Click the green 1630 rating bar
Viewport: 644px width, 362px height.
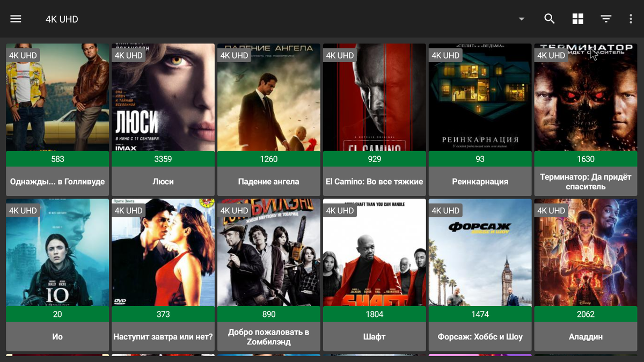(x=586, y=159)
